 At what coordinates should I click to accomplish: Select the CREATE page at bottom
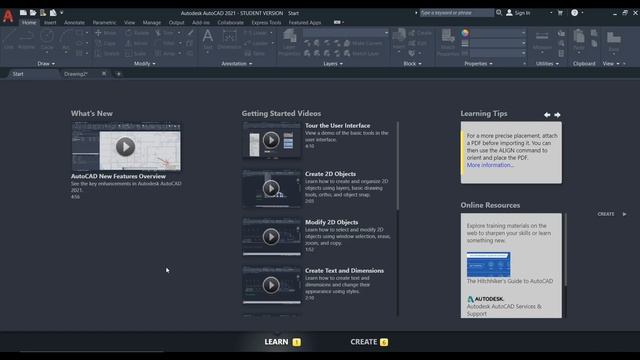(x=369, y=342)
